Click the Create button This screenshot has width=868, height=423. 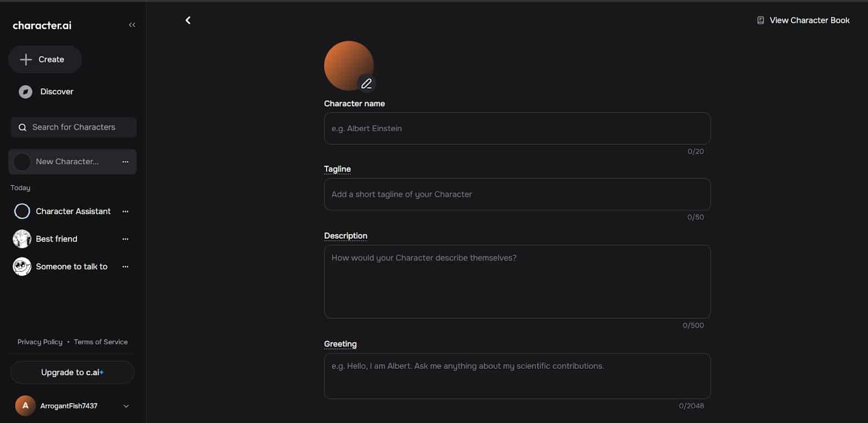[45, 59]
